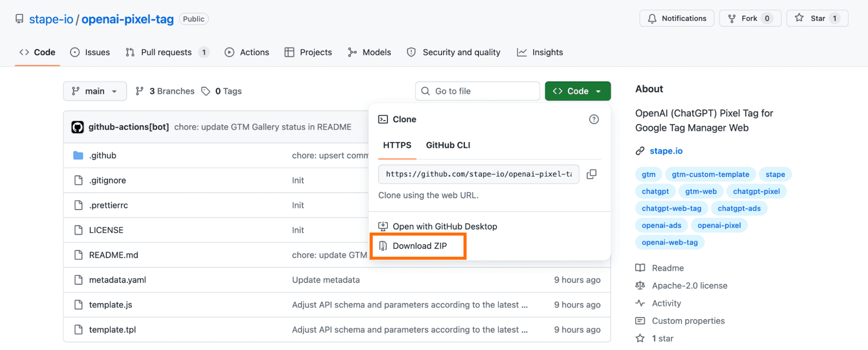
Task: View the Insights tab
Action: click(540, 52)
